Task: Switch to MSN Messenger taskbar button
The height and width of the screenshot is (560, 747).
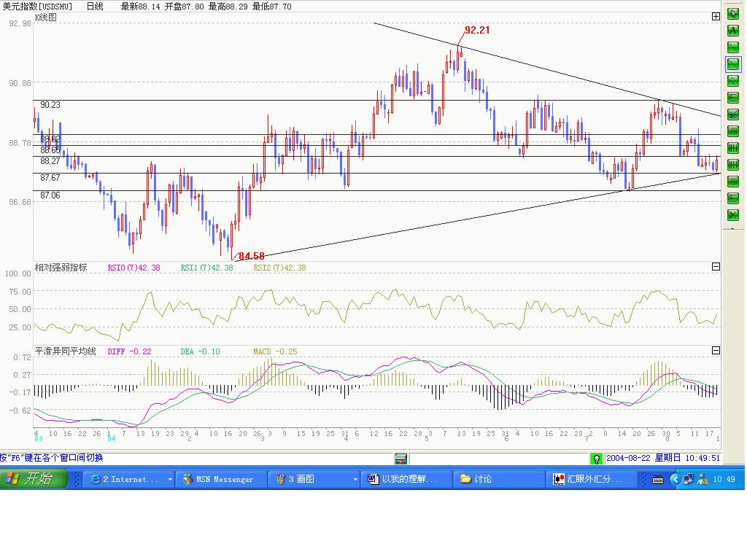Action: click(221, 479)
